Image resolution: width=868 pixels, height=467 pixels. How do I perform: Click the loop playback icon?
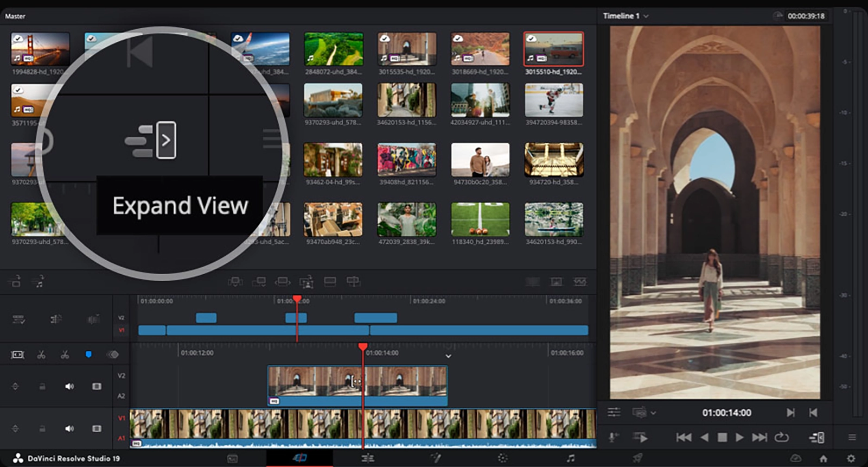tap(781, 437)
